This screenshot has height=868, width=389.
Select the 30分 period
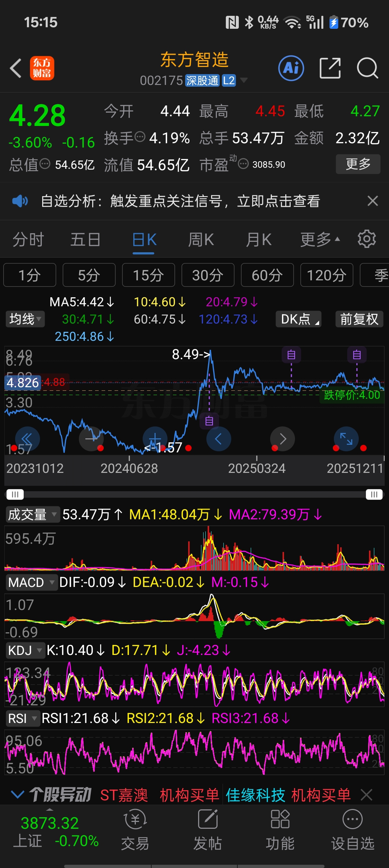[208, 275]
